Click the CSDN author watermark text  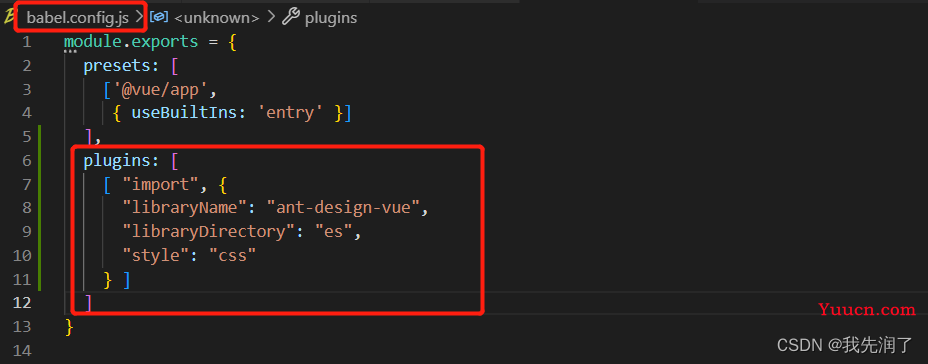pos(845,344)
